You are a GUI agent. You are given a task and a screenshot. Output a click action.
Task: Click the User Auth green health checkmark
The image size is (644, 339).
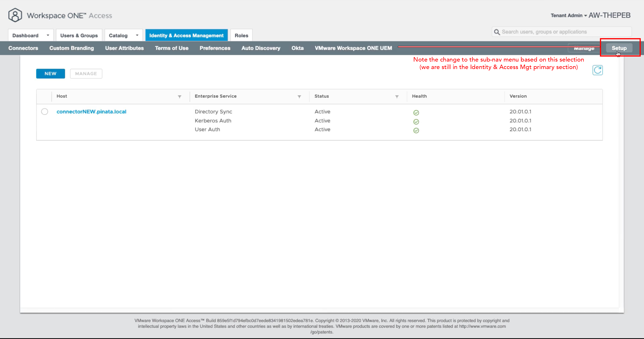[416, 131]
